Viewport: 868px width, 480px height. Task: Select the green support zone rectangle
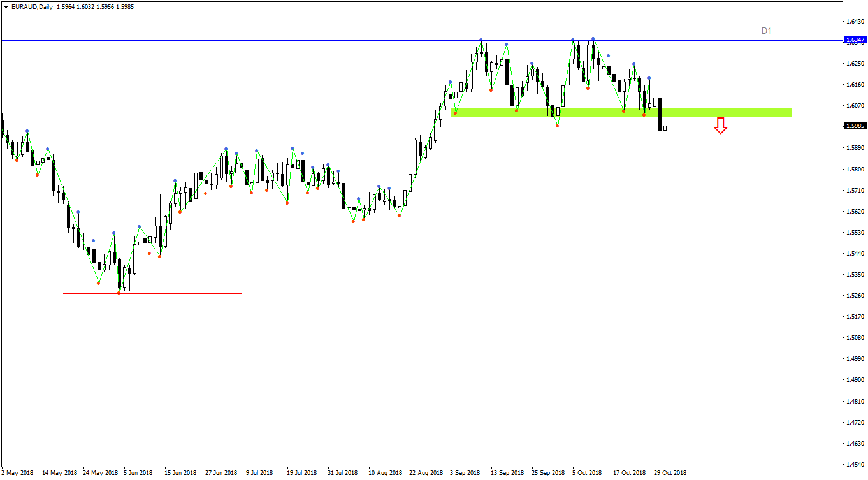pyautogui.click(x=621, y=113)
